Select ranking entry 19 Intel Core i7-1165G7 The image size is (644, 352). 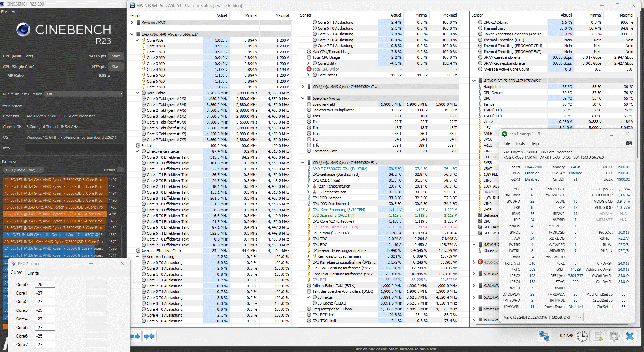[60, 235]
